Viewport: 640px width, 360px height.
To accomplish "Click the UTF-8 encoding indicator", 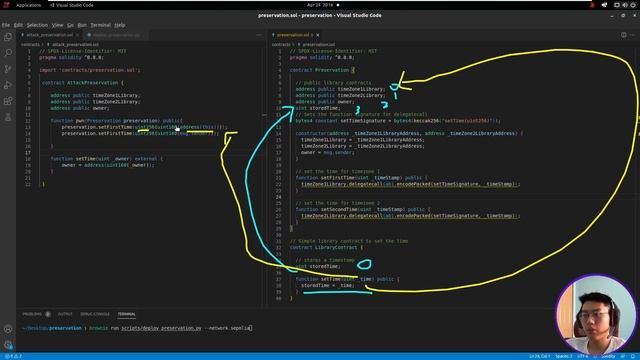I will [582, 356].
